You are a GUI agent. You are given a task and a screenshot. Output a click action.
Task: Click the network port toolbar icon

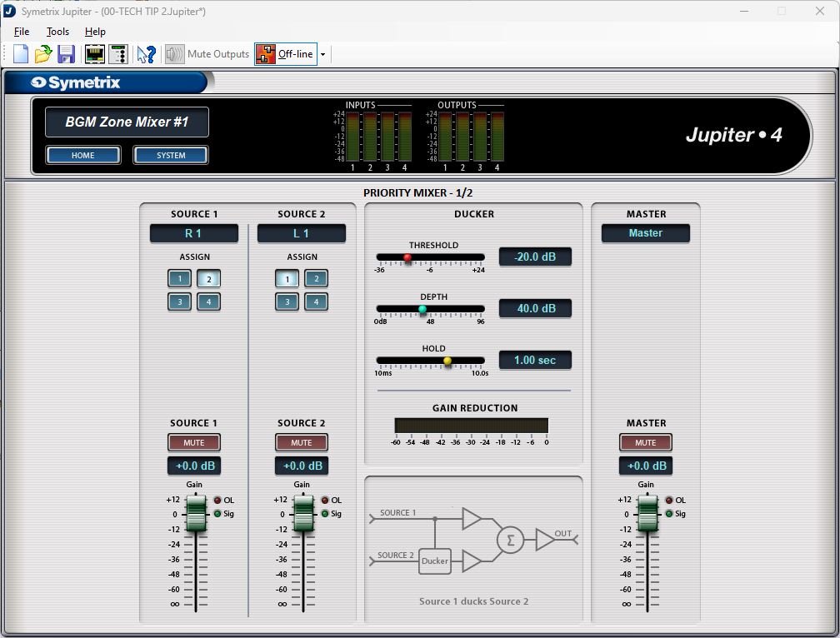95,55
